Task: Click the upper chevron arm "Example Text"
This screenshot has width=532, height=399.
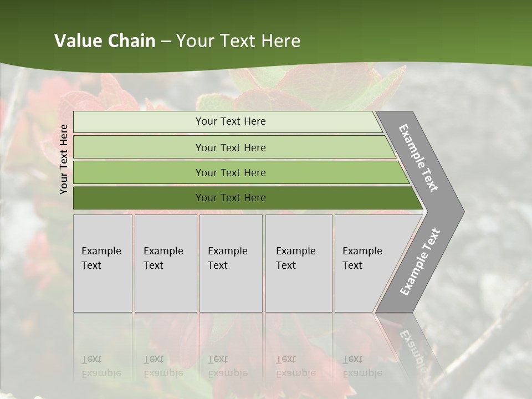Action: (x=419, y=158)
